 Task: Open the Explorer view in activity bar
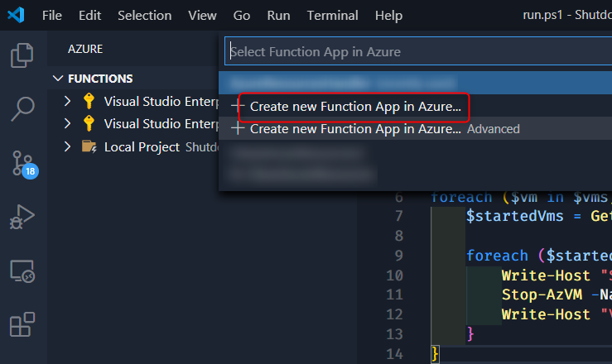(22, 56)
